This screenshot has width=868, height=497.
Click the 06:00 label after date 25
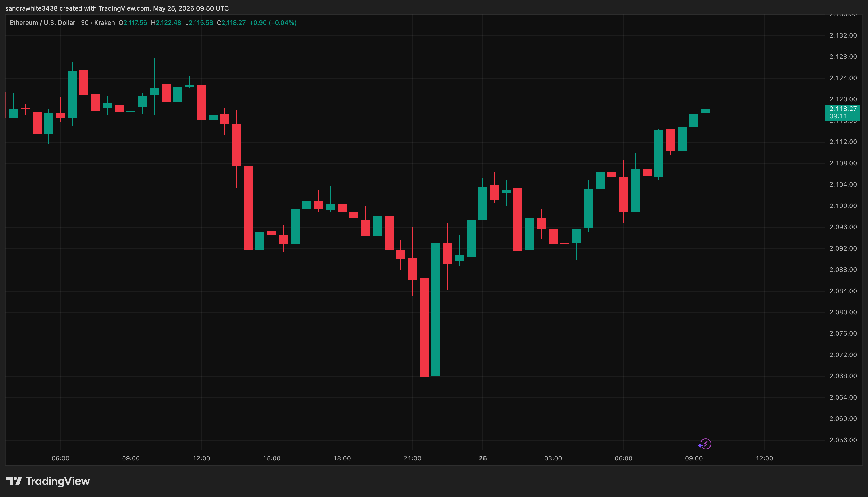point(623,458)
